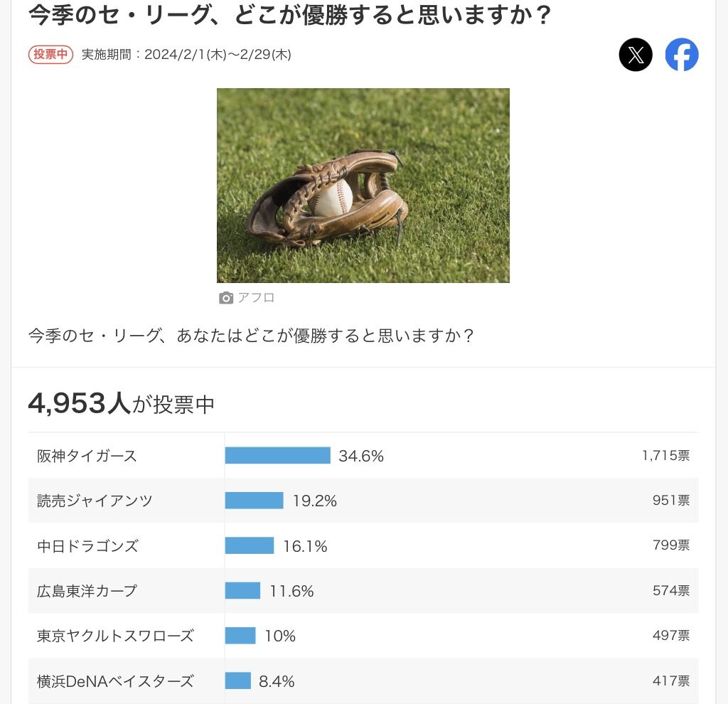Click the 19.2% result bar for Giants

[x=254, y=501]
